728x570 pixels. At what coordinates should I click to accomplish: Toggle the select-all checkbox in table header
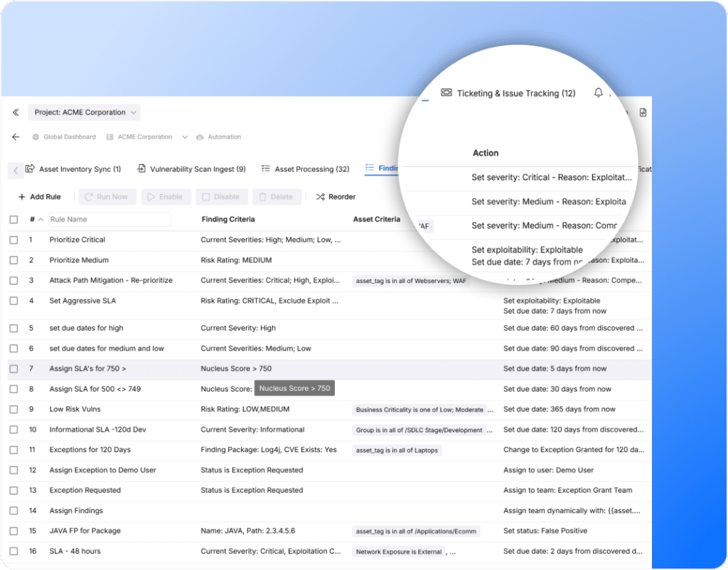coord(14,220)
